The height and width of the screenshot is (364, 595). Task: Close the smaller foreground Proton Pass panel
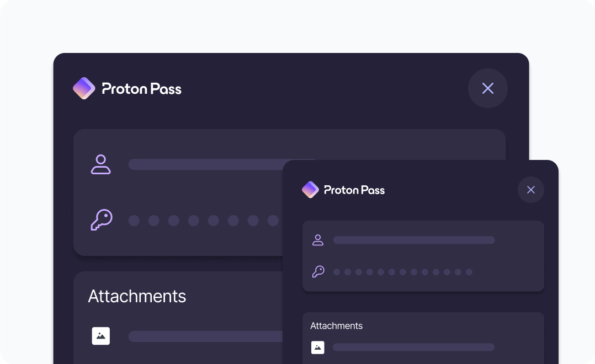[x=531, y=190]
